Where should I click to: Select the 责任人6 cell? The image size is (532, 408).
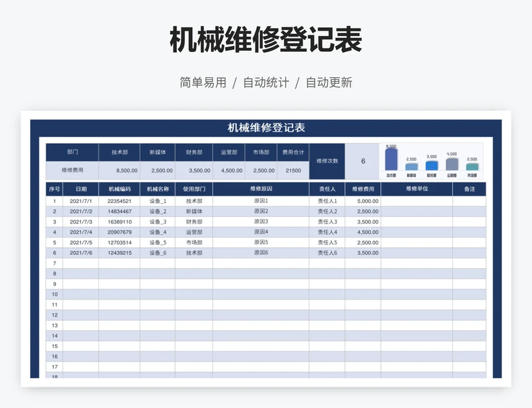click(x=327, y=253)
